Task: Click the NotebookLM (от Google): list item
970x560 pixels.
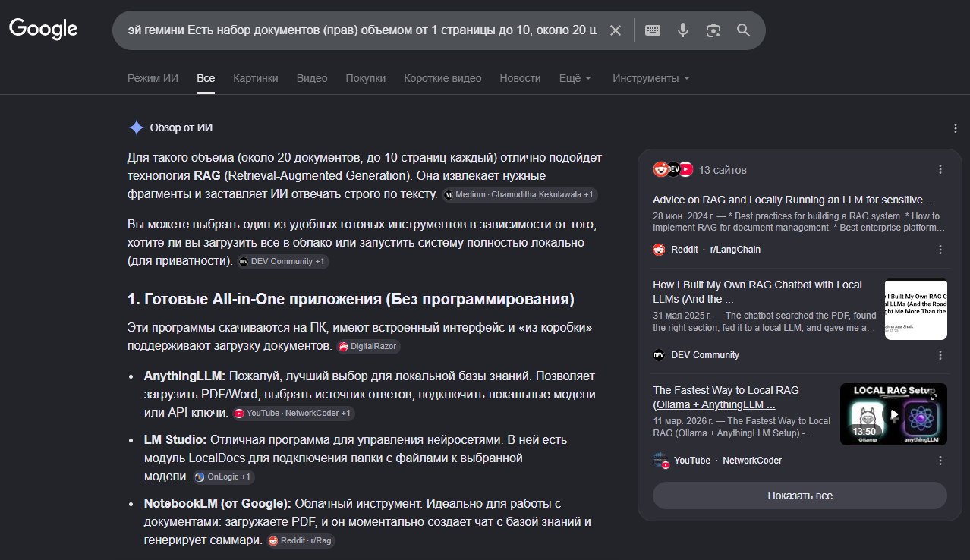Action: 218,503
